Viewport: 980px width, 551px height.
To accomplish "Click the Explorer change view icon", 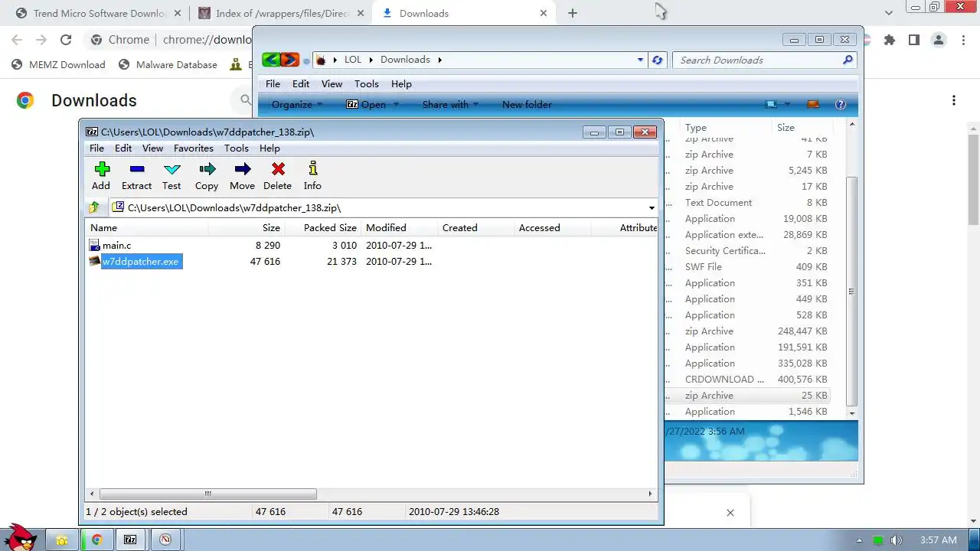I will [772, 104].
